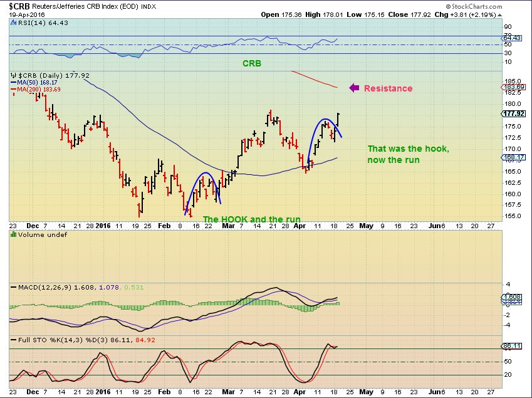Click the 157.5 price axis label
The image size is (532, 398).
point(513,204)
